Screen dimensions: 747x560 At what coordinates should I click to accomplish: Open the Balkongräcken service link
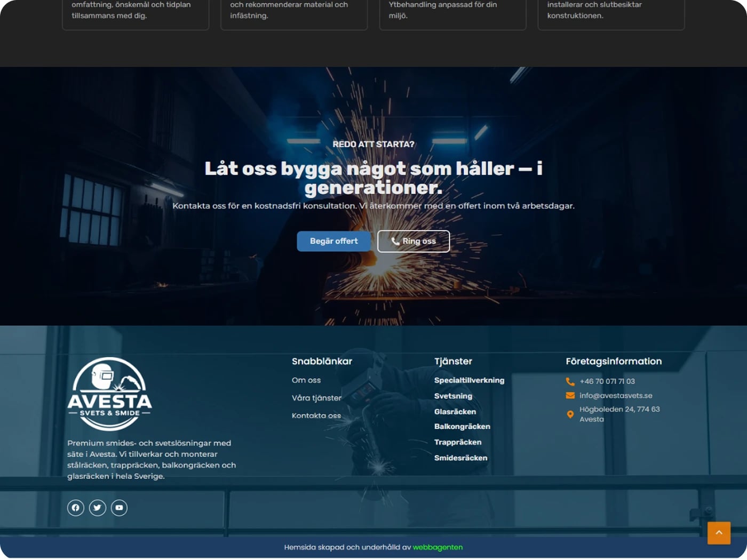pos(463,427)
